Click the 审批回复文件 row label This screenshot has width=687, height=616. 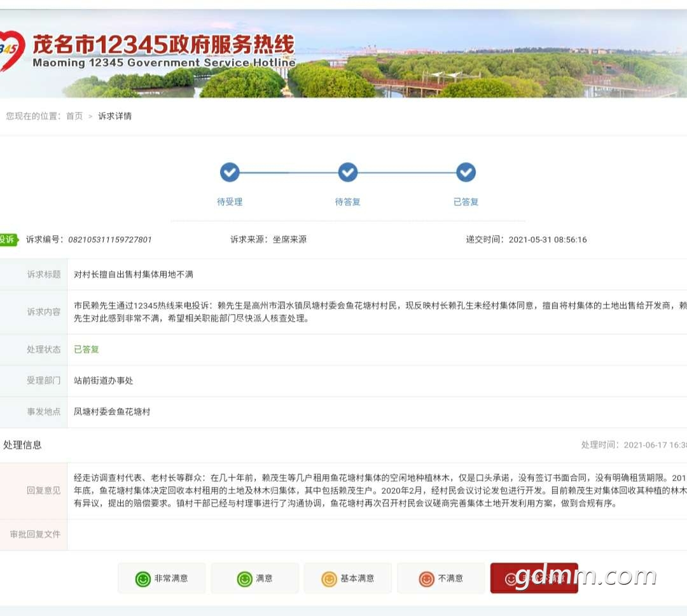36,534
